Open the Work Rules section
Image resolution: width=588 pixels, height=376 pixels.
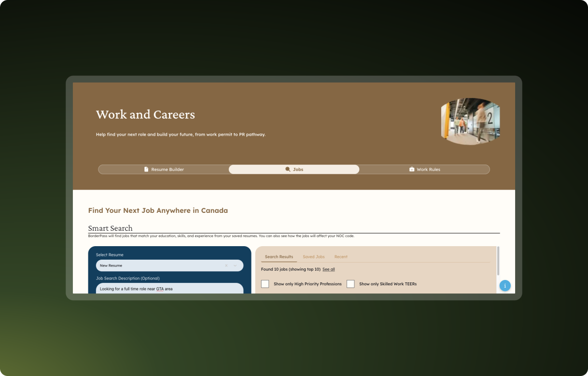(425, 169)
